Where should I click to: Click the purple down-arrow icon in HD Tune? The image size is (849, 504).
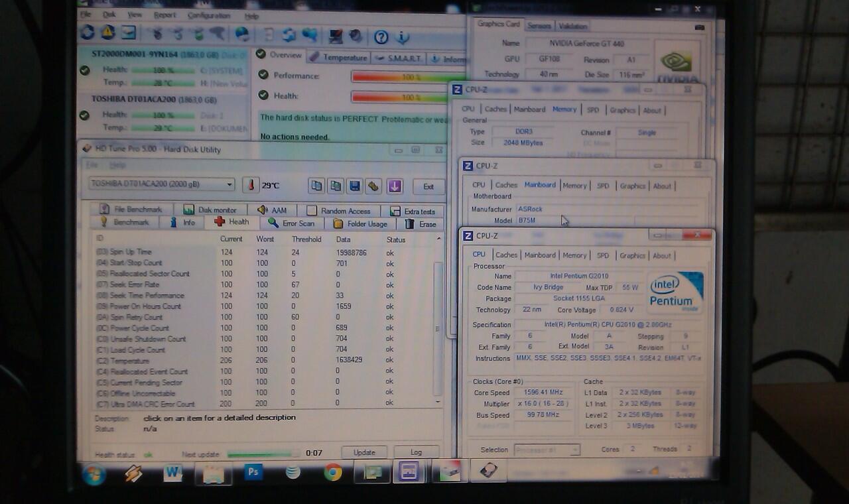[x=395, y=186]
